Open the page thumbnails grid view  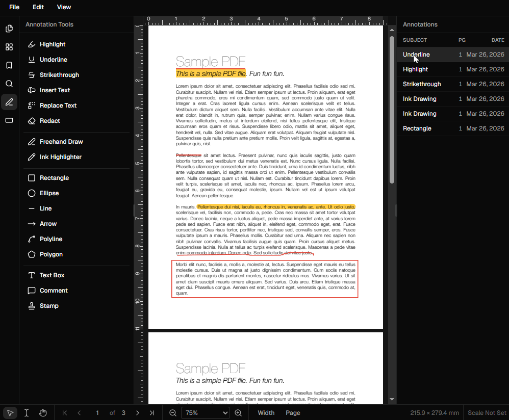pos(9,47)
